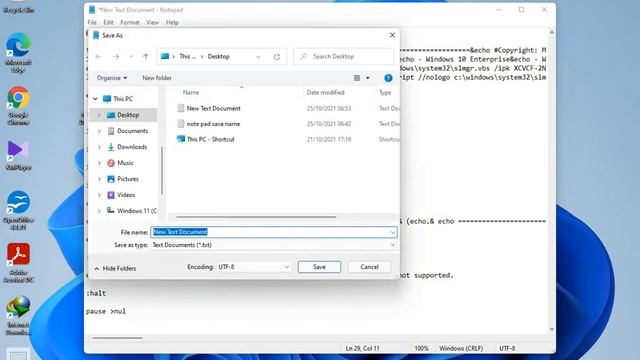This screenshot has width=640, height=360.
Task: Open OpenOffice desktop shortcut
Action: tap(18, 210)
